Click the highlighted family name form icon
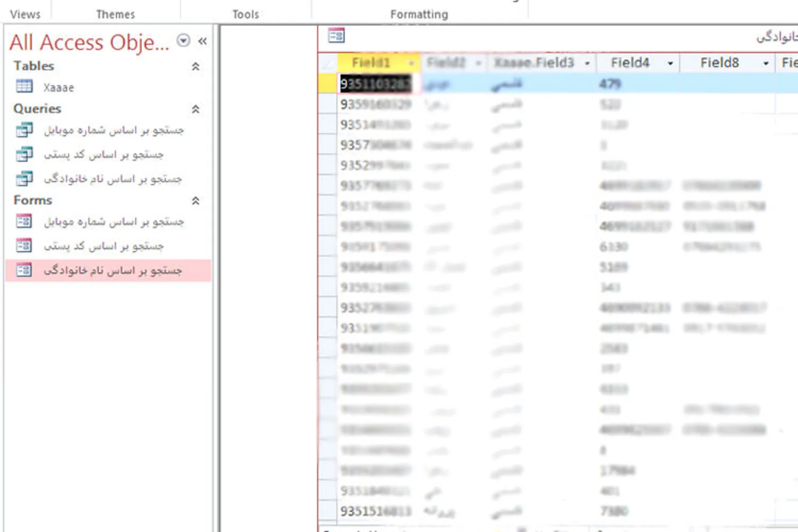Viewport: 798px width, 532px height. [x=24, y=270]
